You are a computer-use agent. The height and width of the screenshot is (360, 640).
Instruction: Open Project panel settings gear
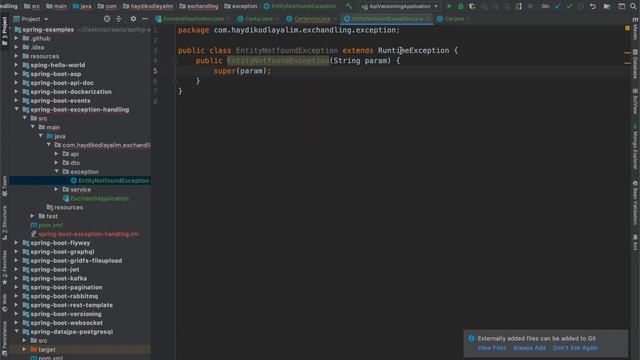(133, 19)
